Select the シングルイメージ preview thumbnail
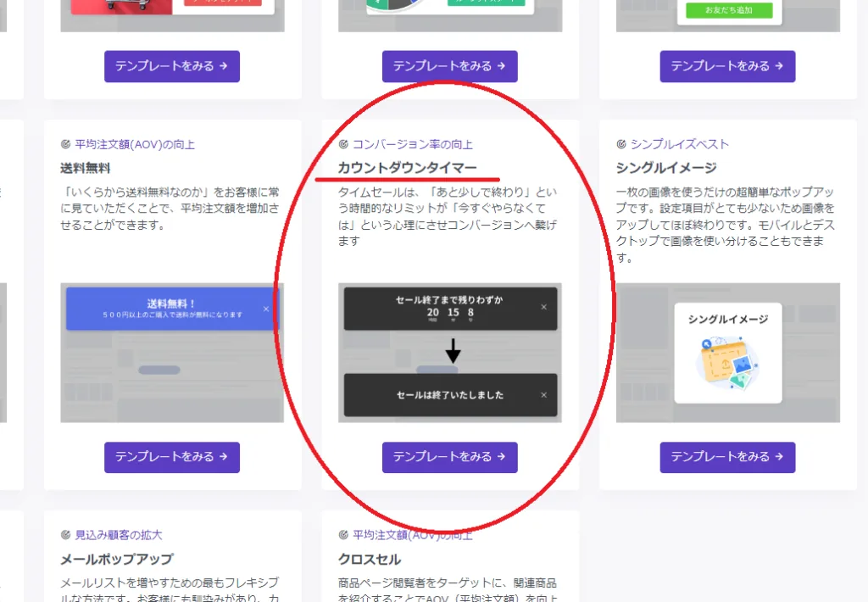 [x=728, y=353]
